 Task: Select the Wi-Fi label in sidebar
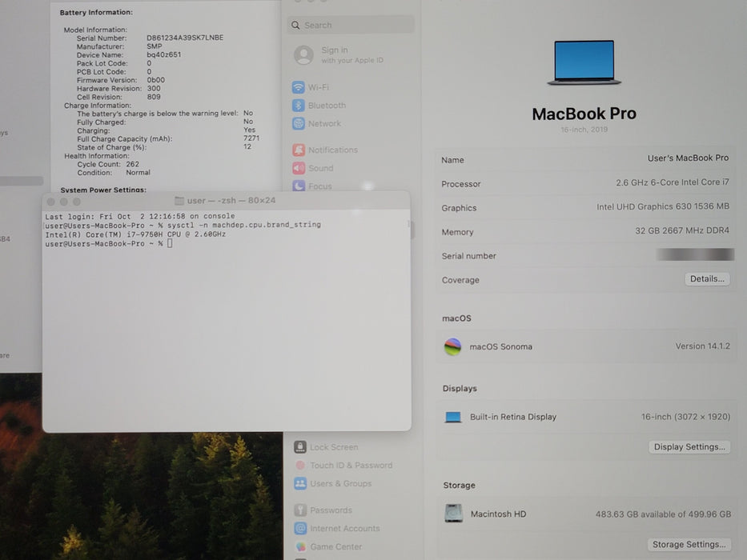tap(318, 88)
